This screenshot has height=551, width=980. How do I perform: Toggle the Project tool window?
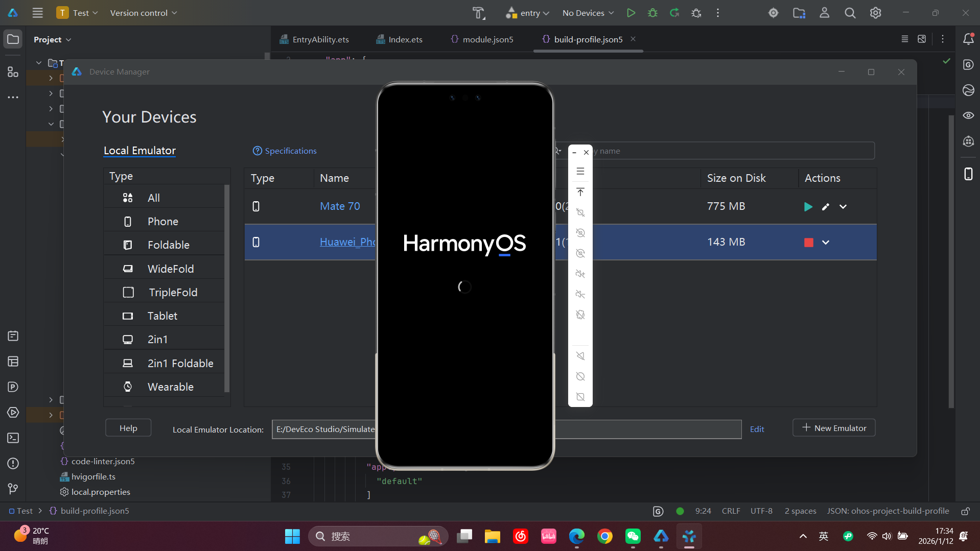pyautogui.click(x=13, y=39)
